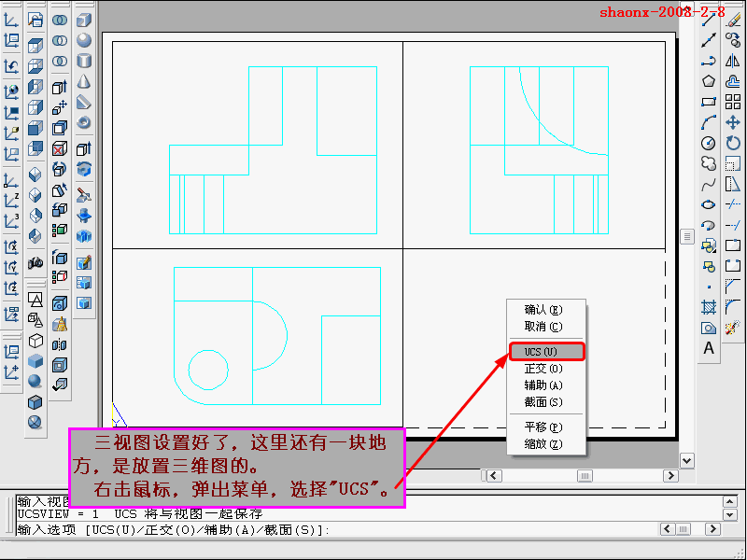
Task: Select the Polyline draw tool
Action: tap(709, 61)
